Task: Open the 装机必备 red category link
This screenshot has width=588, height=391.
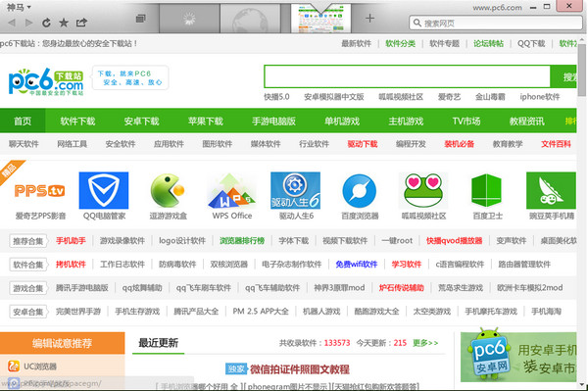Action: point(459,144)
